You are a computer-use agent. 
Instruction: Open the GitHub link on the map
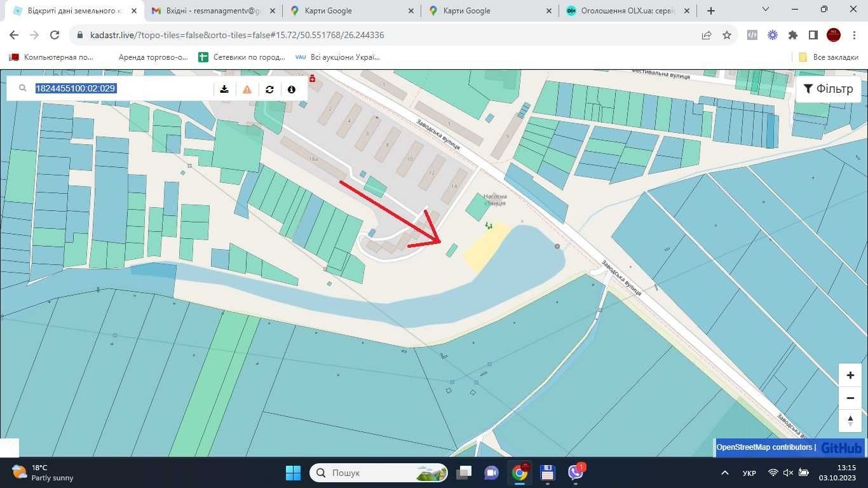click(x=841, y=448)
